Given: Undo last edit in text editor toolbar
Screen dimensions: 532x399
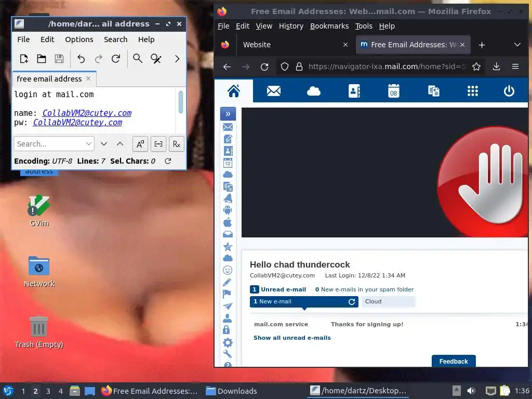Looking at the screenshot, I should 81,59.
